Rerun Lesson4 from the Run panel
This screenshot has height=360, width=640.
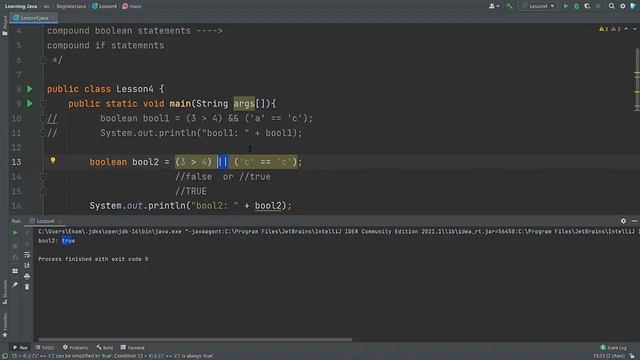(15, 233)
